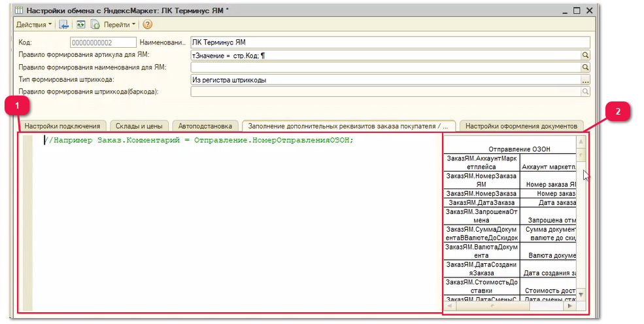Click the 'Дата заказа' description cell

pos(549,202)
